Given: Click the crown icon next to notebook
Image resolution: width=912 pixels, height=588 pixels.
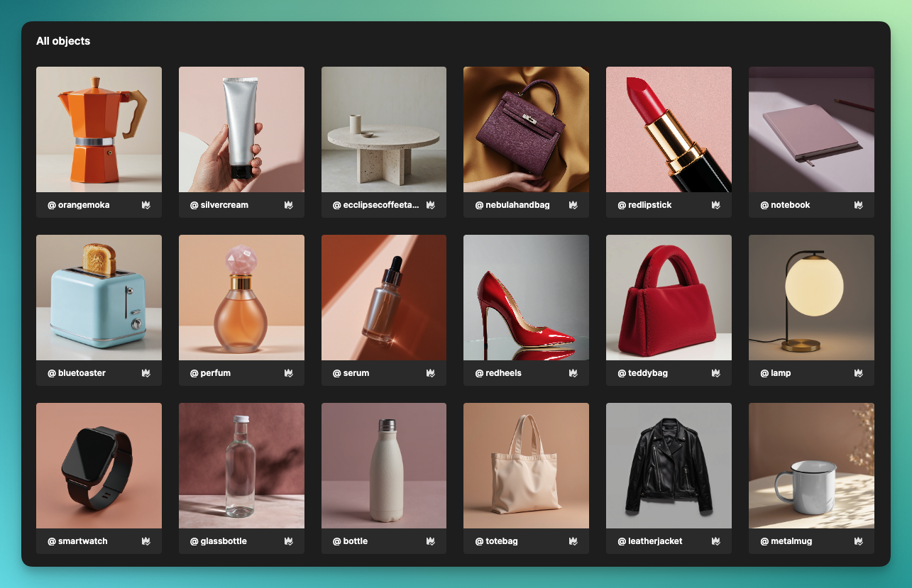Looking at the screenshot, I should click(858, 205).
